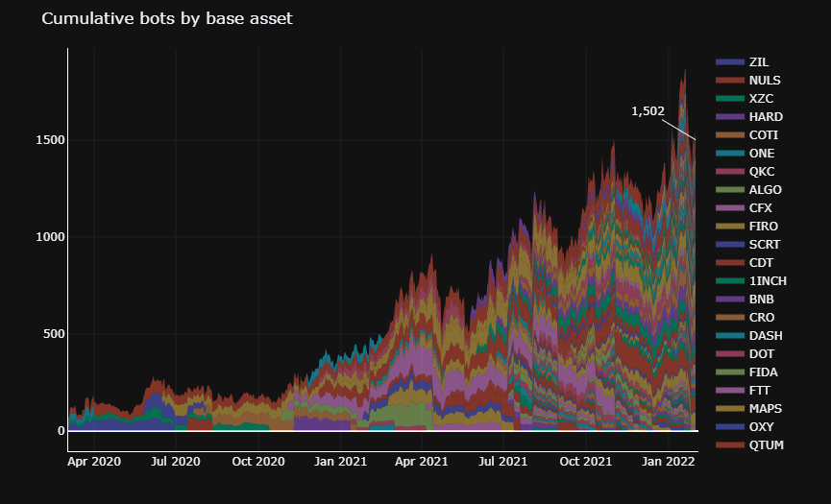This screenshot has width=831, height=504.
Task: Click the Jan 2021 axis label
Action: point(340,462)
